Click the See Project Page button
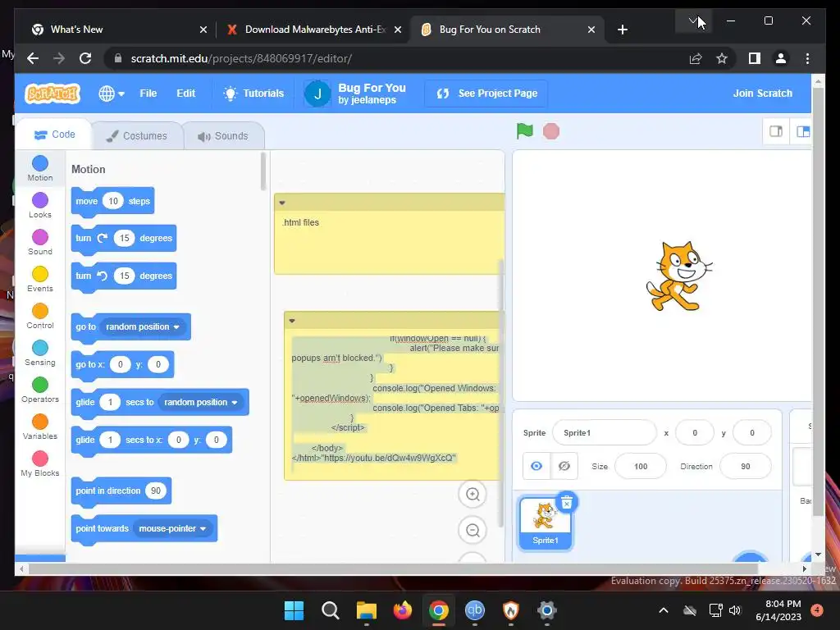This screenshot has height=630, width=840. [x=486, y=94]
